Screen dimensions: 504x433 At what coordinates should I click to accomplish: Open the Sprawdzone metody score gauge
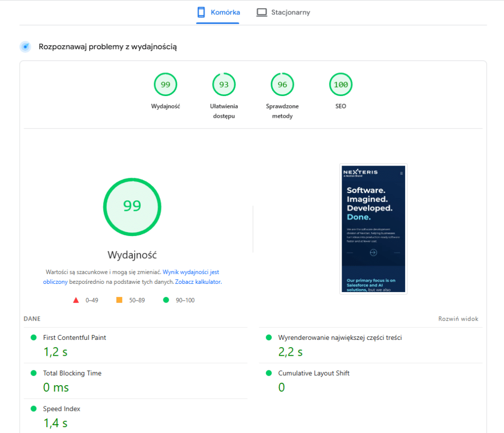(x=282, y=84)
